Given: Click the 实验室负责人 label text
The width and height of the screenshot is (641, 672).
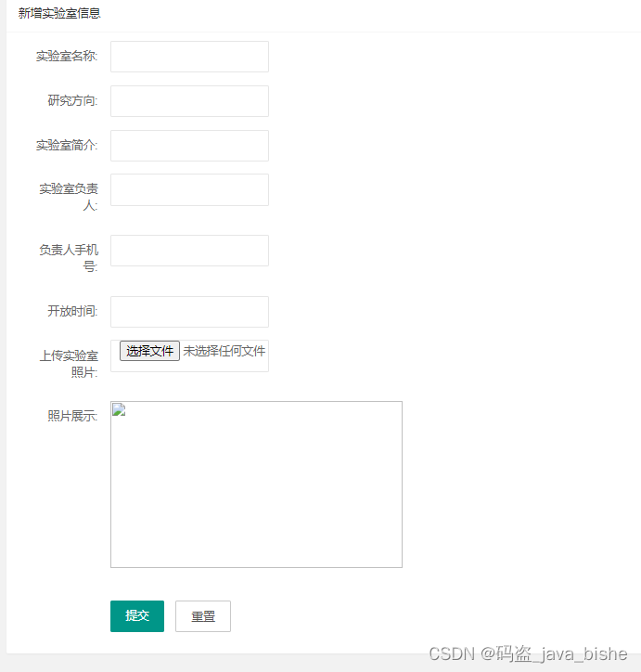Looking at the screenshot, I should [69, 197].
